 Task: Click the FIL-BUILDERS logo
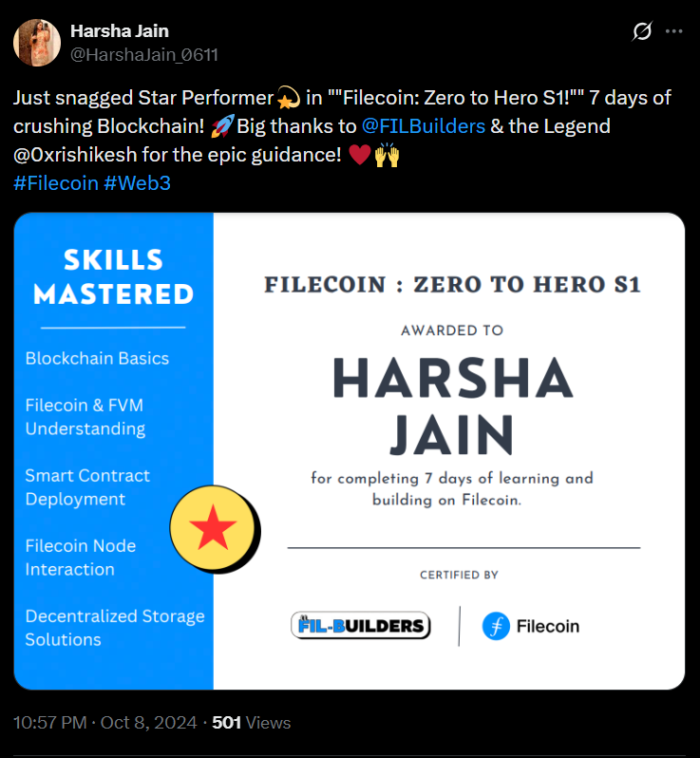tap(361, 626)
